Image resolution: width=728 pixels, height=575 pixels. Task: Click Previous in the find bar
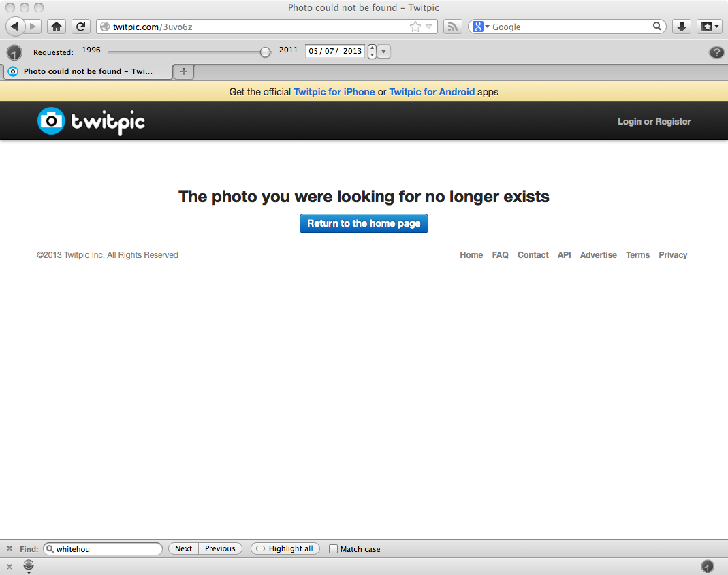220,548
